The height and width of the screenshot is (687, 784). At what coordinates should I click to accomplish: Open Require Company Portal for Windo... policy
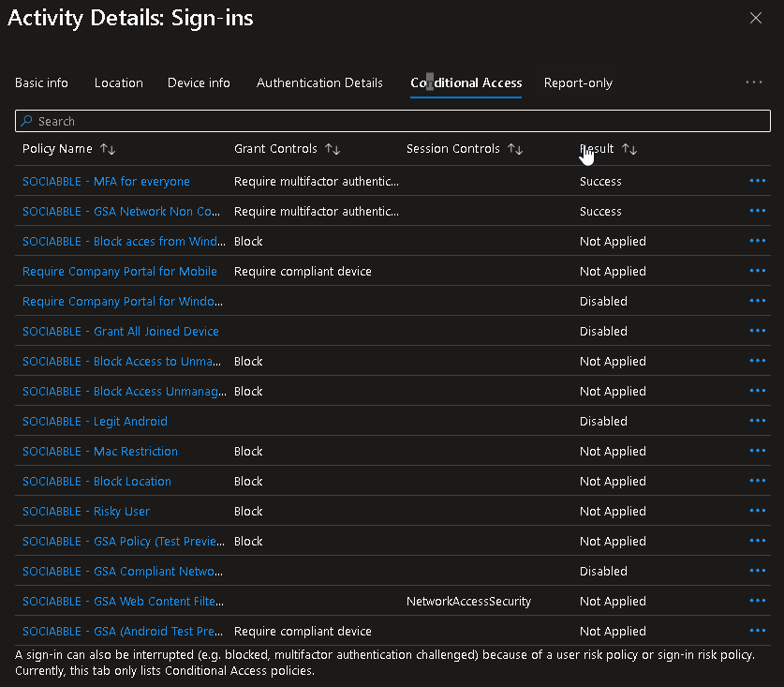[x=123, y=301]
